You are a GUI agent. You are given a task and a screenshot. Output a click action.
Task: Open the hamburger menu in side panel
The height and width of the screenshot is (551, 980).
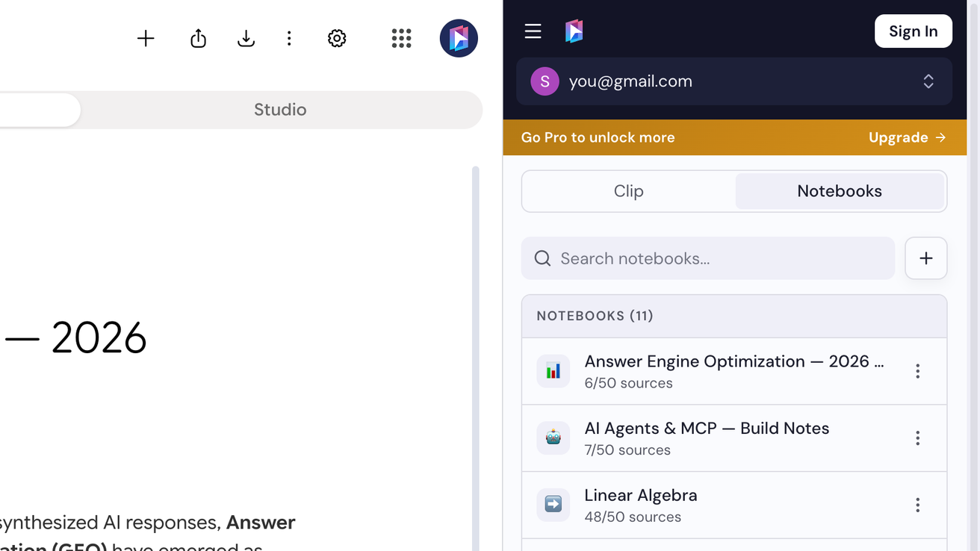pos(533,31)
